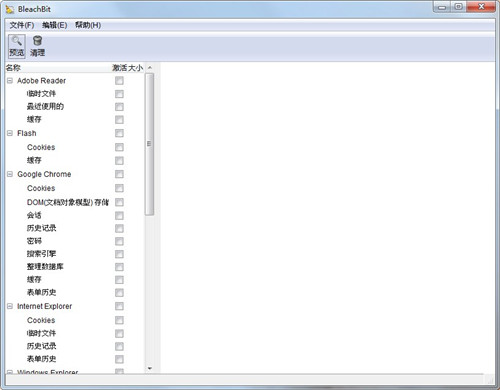Check 临时文件 under Adobe Reader
Screen dimensions: 500x390
pyautogui.click(x=119, y=94)
